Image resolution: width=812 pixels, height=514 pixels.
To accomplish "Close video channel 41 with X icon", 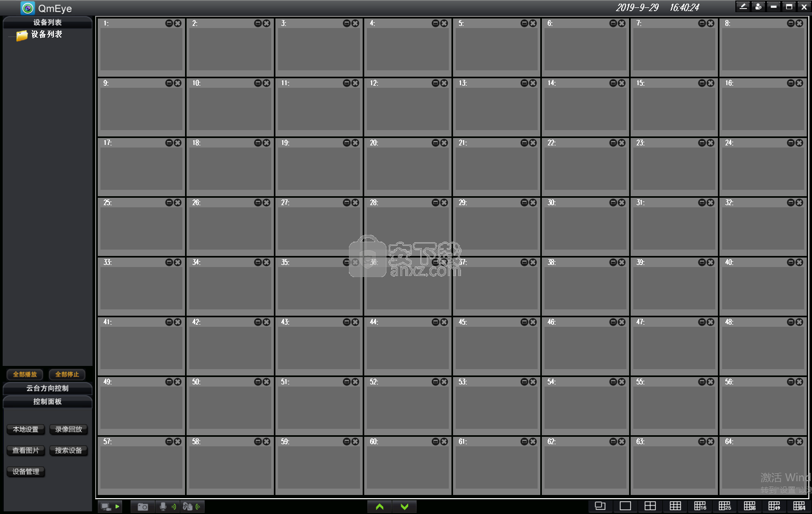I will click(178, 322).
